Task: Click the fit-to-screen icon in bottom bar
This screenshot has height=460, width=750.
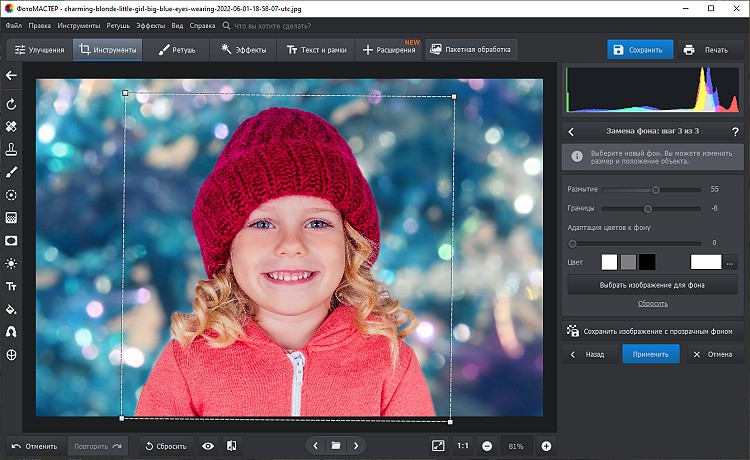Action: pyautogui.click(x=438, y=445)
